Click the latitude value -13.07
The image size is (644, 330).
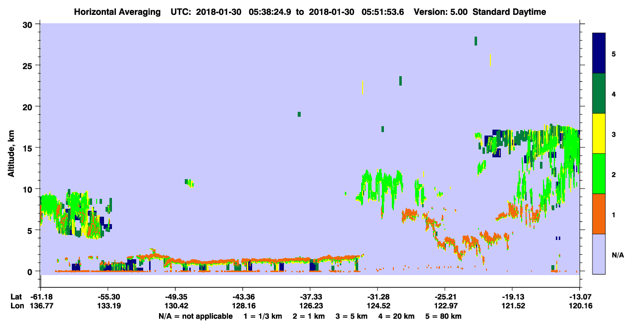pyautogui.click(x=580, y=297)
